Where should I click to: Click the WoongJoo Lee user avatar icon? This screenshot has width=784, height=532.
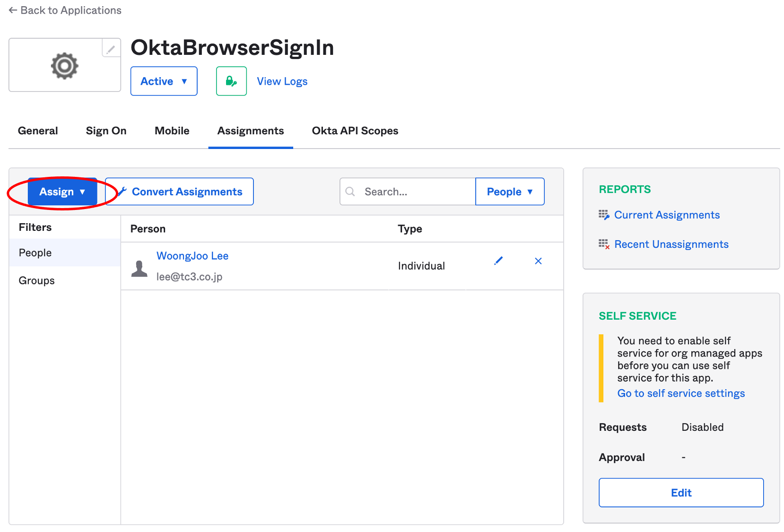(139, 268)
